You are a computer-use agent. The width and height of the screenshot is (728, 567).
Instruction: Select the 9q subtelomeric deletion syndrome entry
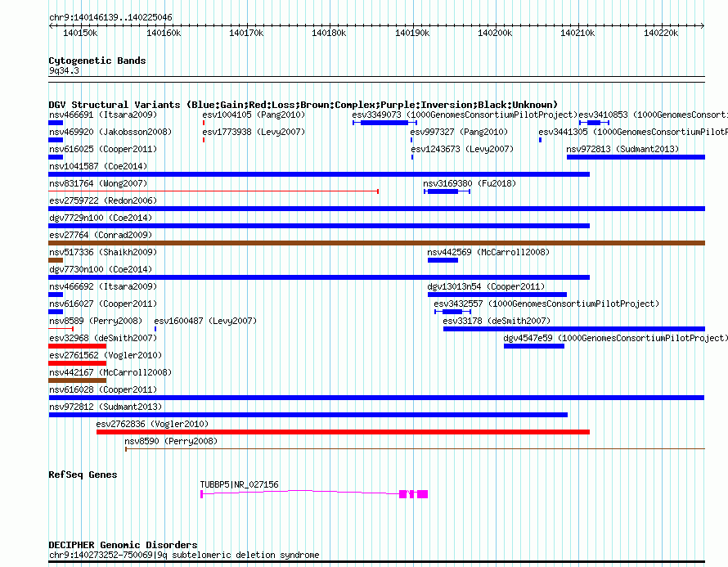(x=184, y=555)
